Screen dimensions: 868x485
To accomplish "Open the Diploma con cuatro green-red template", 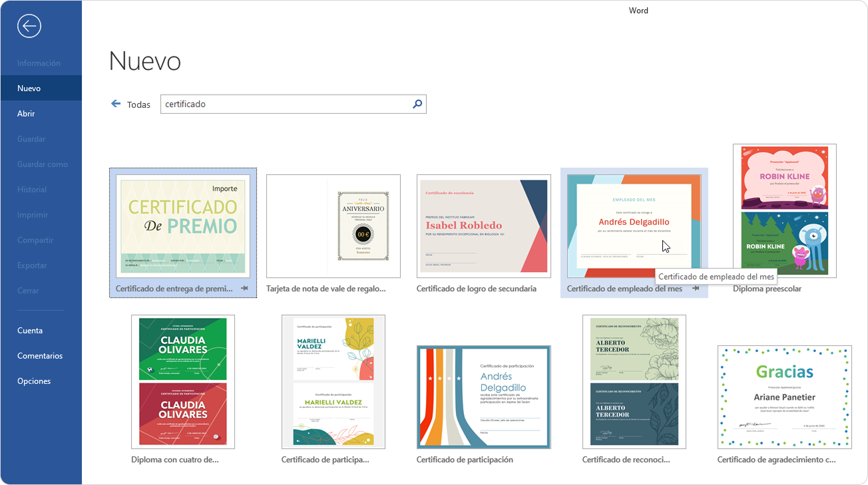I will click(183, 381).
